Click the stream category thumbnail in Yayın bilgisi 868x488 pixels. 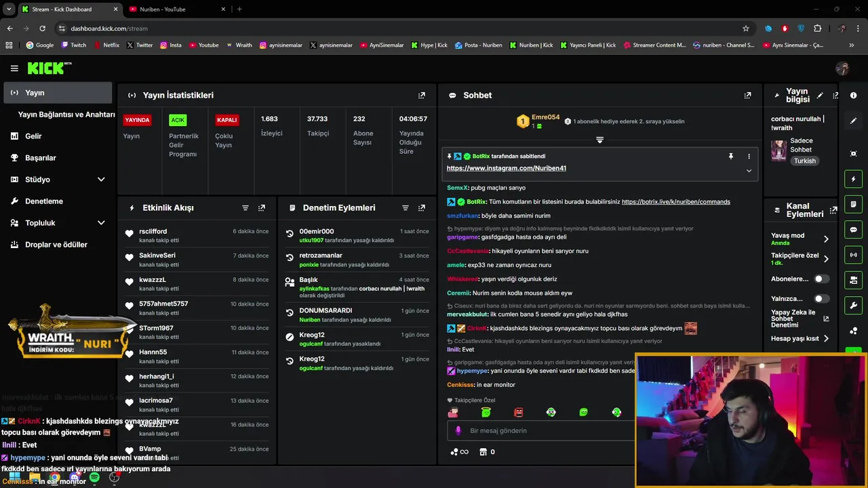tap(778, 150)
